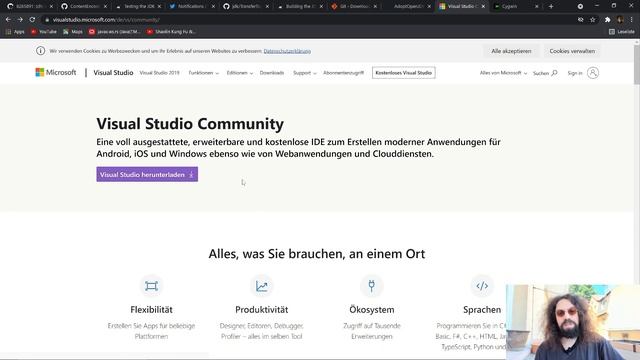Open the YouTube bookmark
Image resolution: width=640 pixels, height=360 pixels.
coord(44,31)
